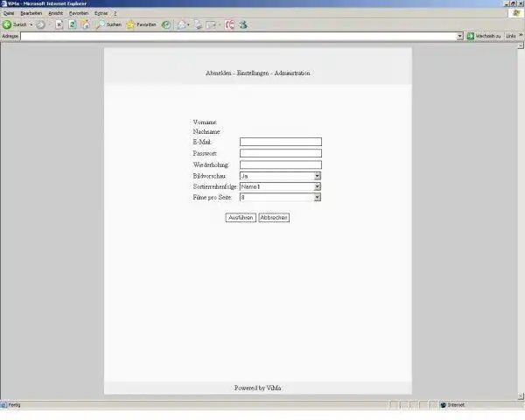Screen dimensions: 525x420
Task: Focus the E-Mail input field
Action: pyautogui.click(x=281, y=142)
